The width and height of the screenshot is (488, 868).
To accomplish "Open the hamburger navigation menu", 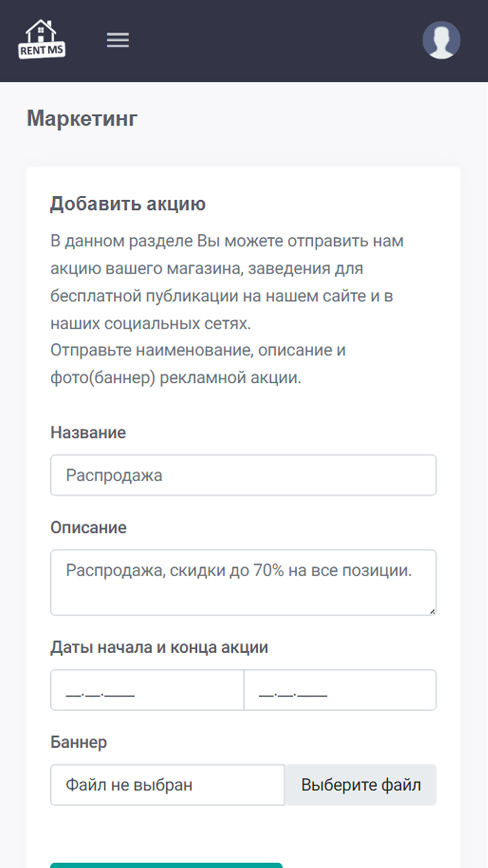I will coord(118,40).
